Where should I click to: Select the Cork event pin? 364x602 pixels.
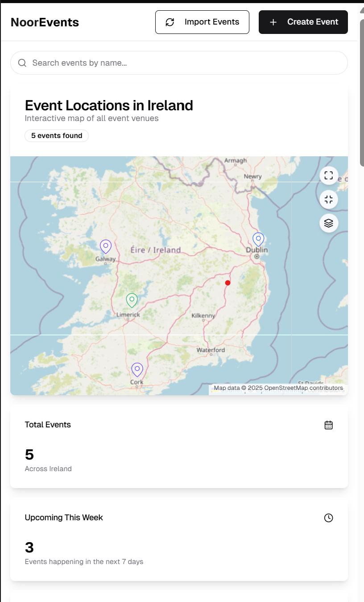click(137, 370)
